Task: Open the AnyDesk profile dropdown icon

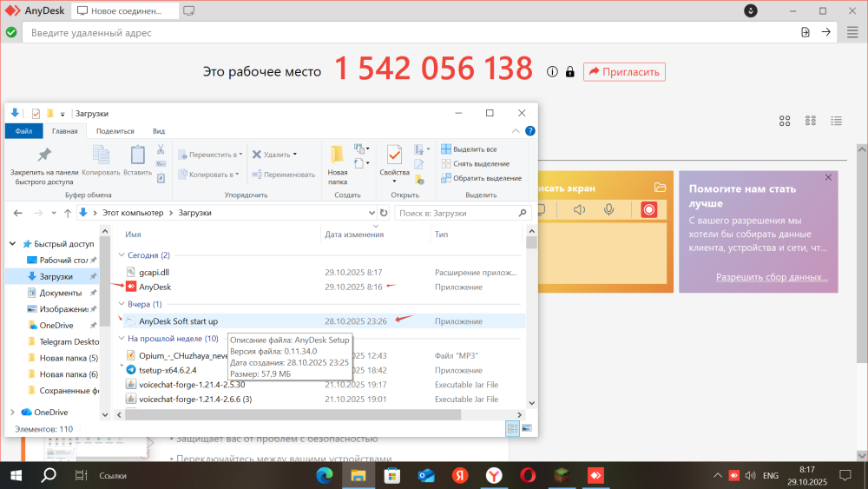Action: [751, 10]
